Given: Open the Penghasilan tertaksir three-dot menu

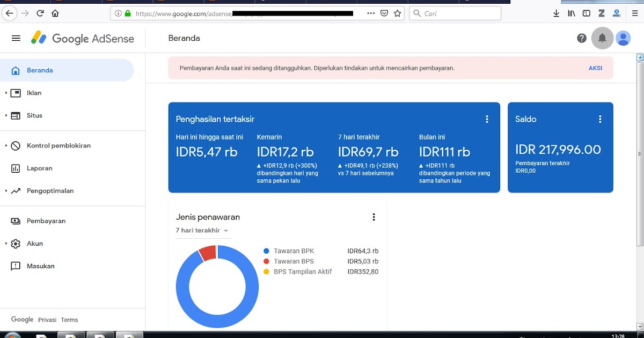Looking at the screenshot, I should pyautogui.click(x=487, y=119).
